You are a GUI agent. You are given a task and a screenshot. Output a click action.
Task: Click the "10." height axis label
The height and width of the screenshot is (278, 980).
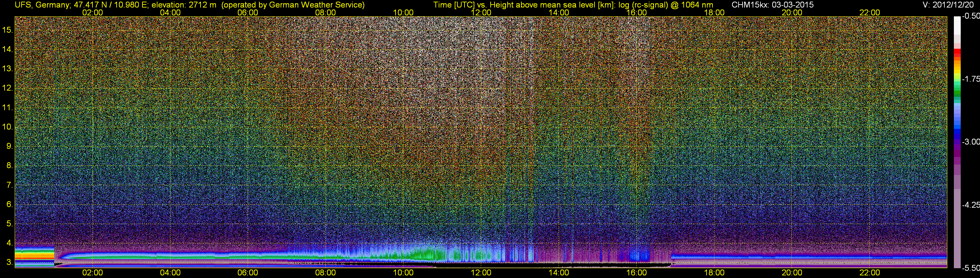point(7,127)
